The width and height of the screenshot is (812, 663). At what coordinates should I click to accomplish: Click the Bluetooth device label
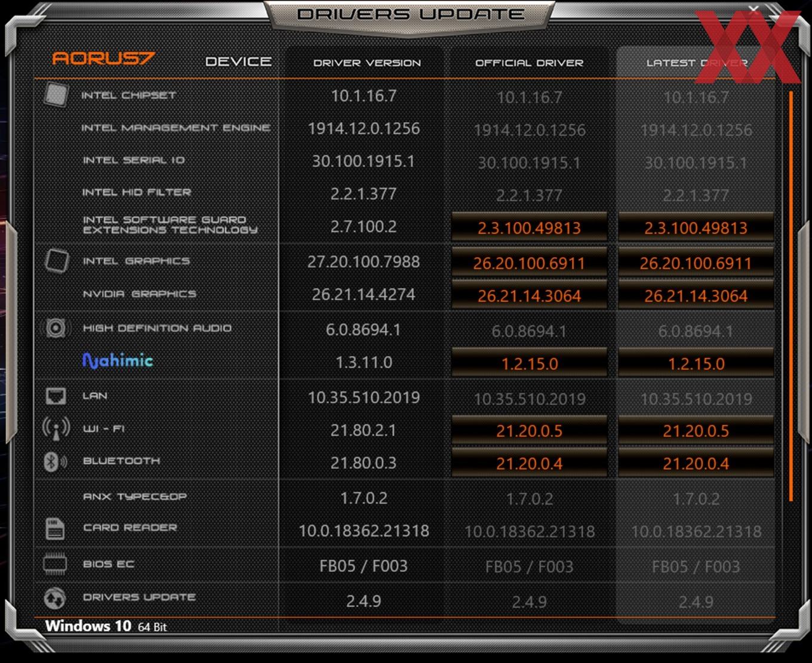pos(121,461)
